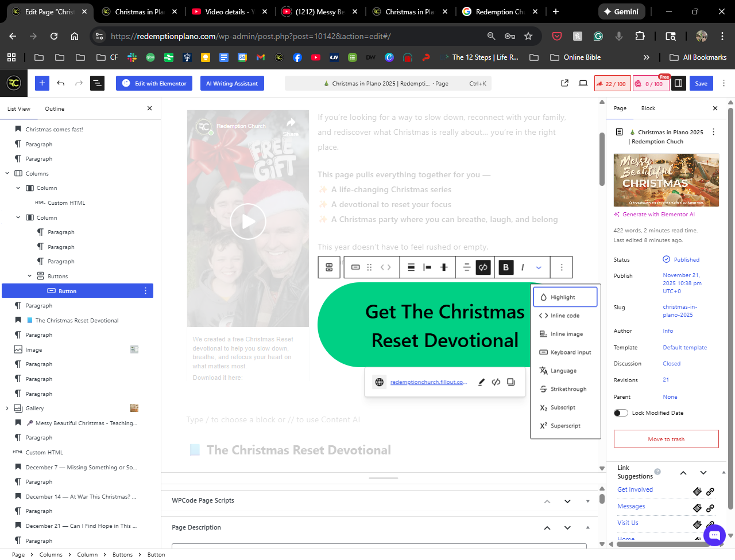Switch to the Outline tab

click(x=55, y=108)
